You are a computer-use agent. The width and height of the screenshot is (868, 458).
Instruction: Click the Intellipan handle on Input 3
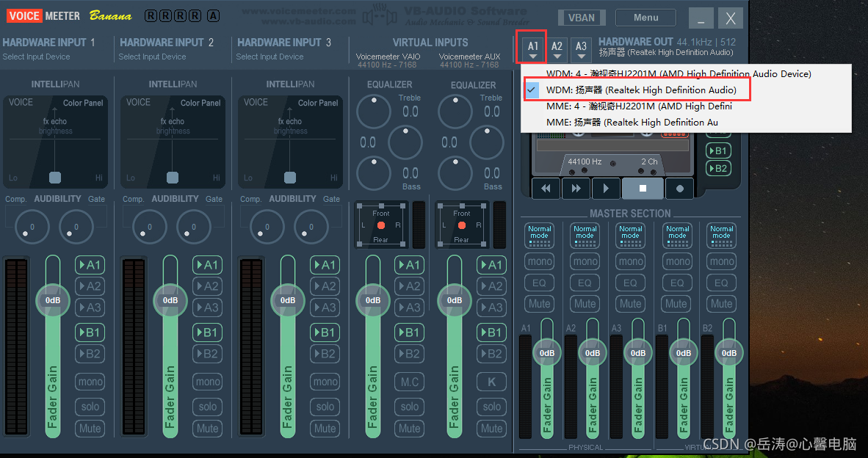(x=289, y=177)
